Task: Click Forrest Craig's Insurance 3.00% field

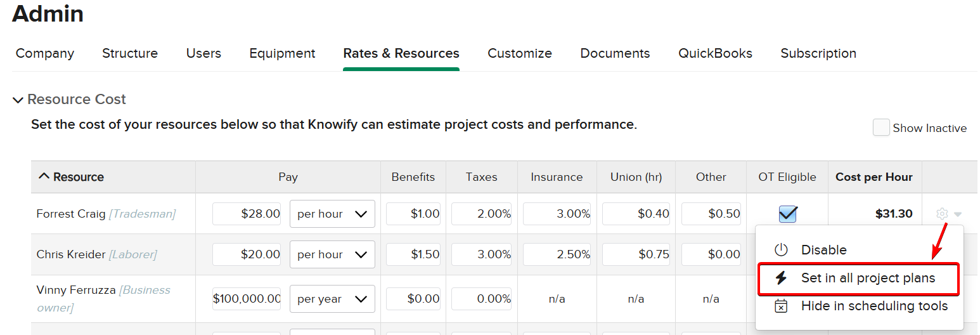Action: click(x=557, y=214)
